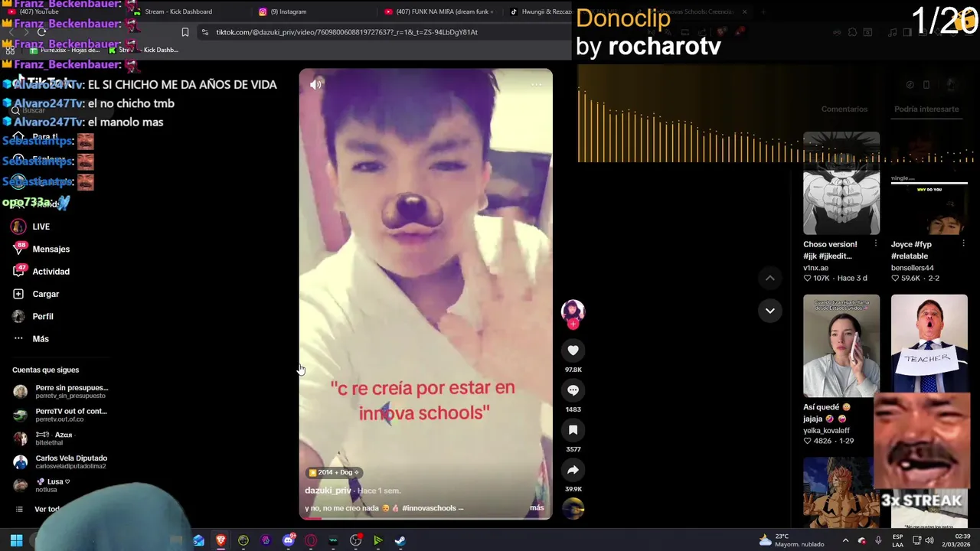Open followed account 'PerreTV out of cont...'
The height and width of the screenshot is (551, 980).
pos(61,415)
